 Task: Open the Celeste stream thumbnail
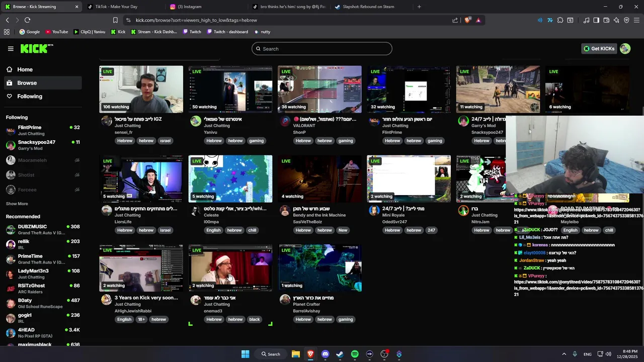pos(230,178)
